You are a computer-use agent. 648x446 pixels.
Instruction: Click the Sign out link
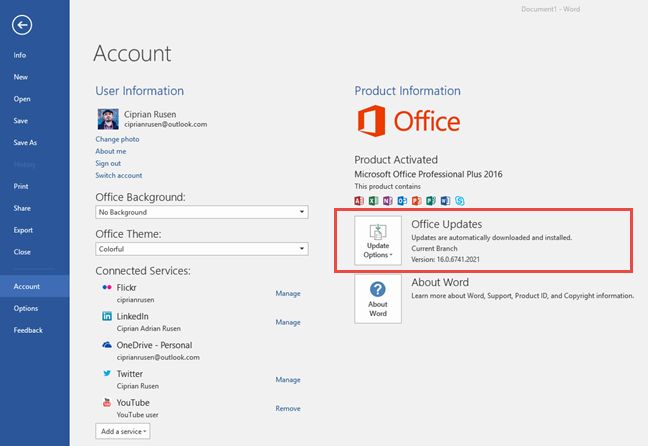108,163
